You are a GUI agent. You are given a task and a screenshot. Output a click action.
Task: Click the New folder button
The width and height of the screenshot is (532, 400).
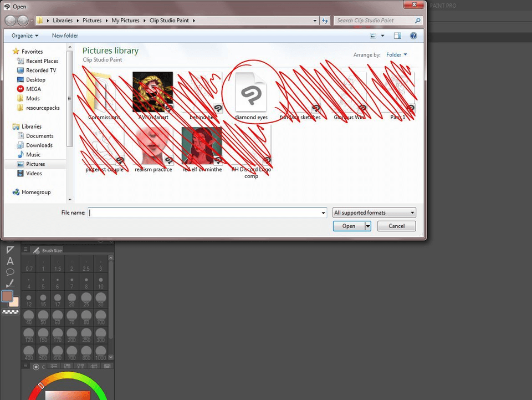pos(65,36)
